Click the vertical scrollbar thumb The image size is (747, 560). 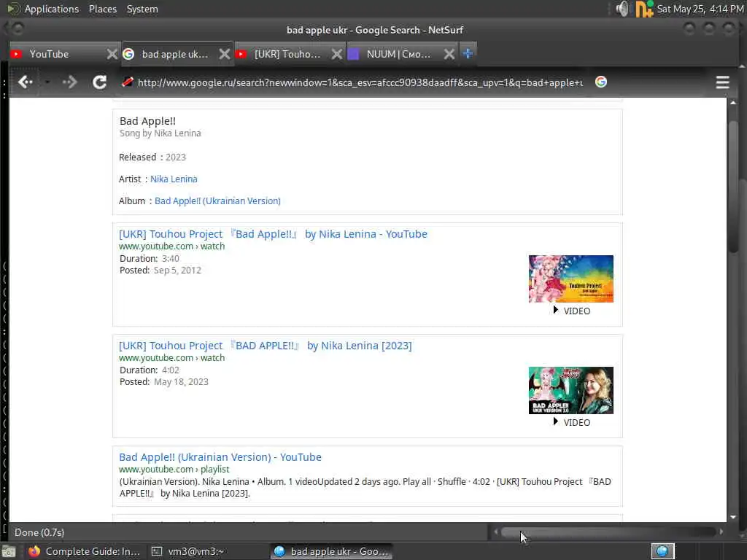(732, 186)
